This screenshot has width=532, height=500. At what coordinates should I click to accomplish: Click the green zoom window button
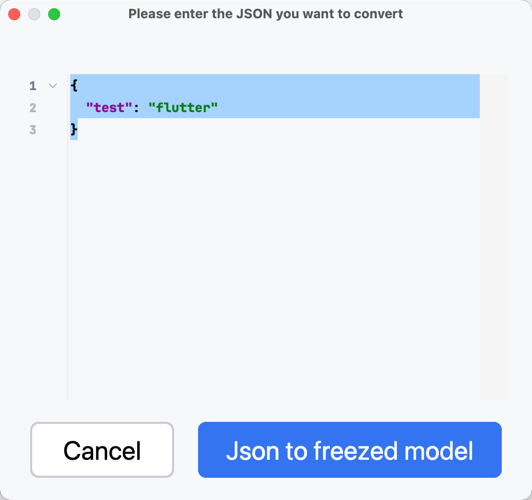click(54, 14)
